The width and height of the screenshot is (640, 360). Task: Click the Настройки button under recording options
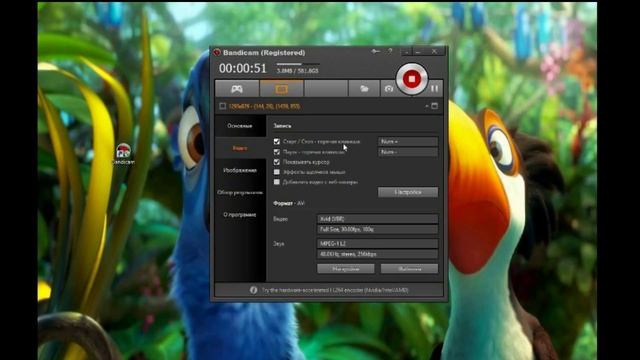[x=408, y=192]
